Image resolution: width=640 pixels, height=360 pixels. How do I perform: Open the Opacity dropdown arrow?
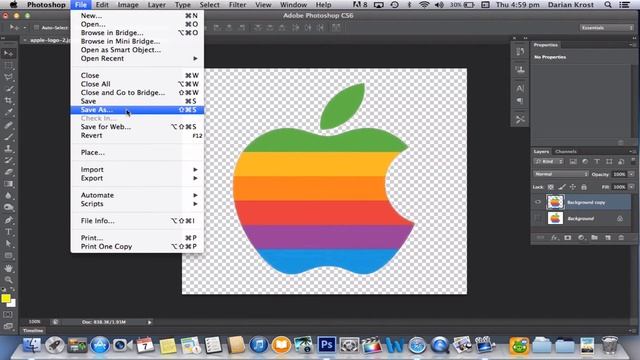pos(631,174)
